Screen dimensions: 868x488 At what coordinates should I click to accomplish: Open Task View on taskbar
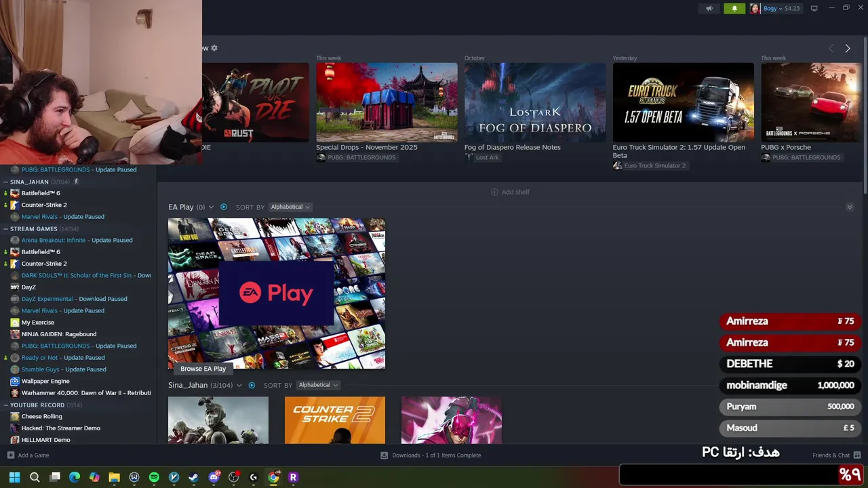click(55, 477)
